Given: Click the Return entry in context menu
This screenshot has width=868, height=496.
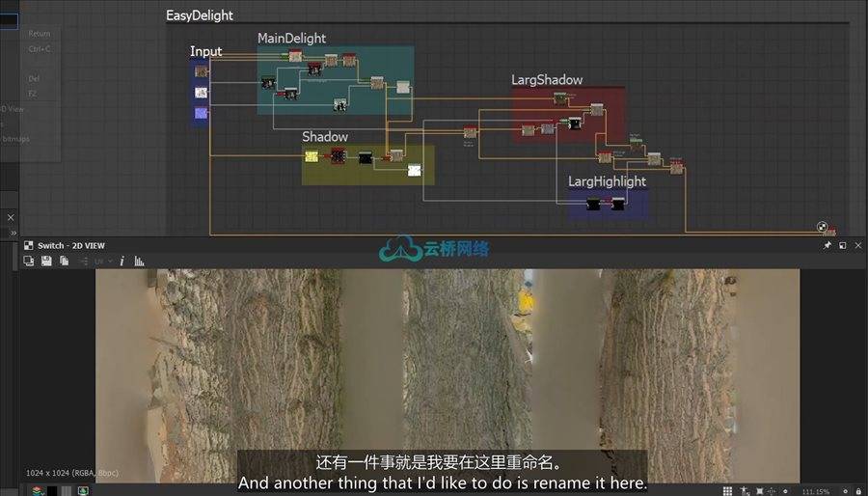Looking at the screenshot, I should 40,34.
